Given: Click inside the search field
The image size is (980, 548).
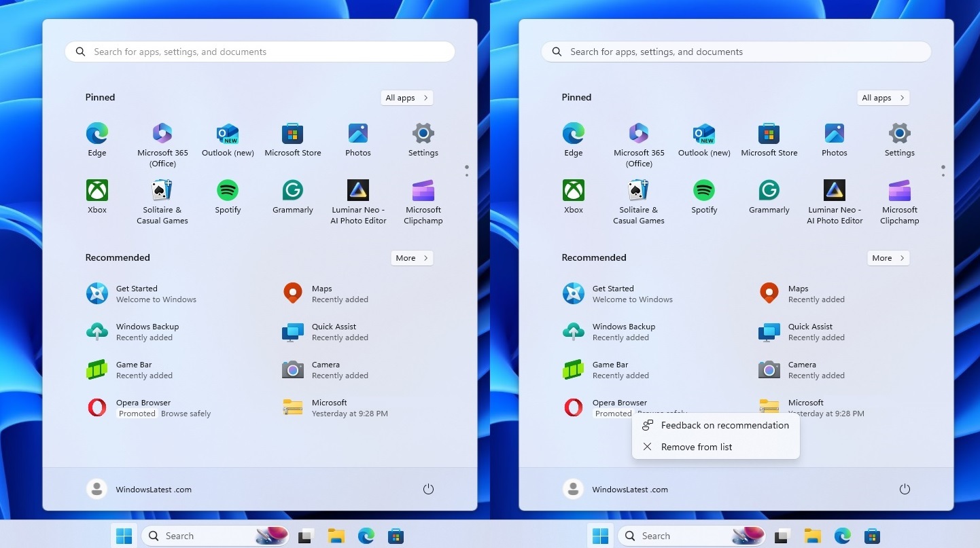Looking at the screenshot, I should pyautogui.click(x=260, y=52).
